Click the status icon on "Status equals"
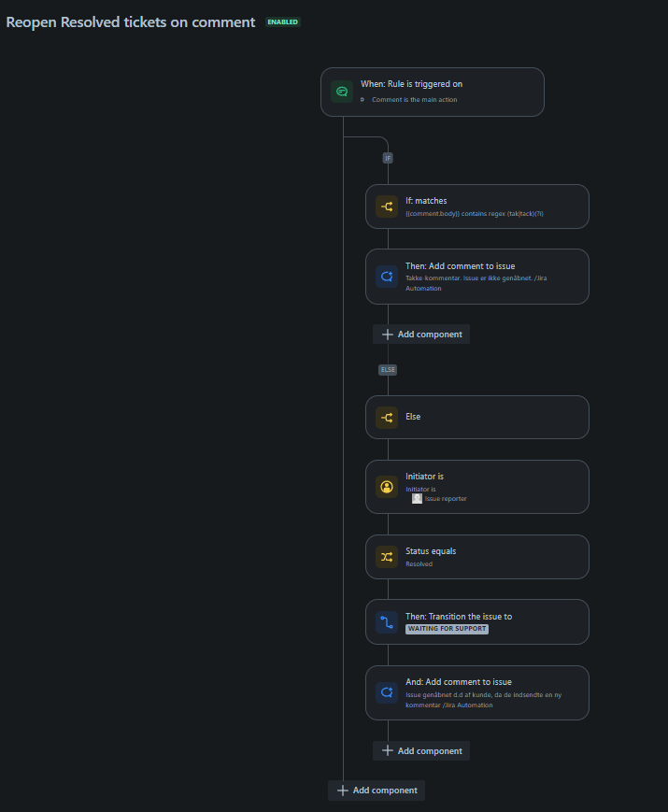This screenshot has height=812, width=668. [386, 557]
